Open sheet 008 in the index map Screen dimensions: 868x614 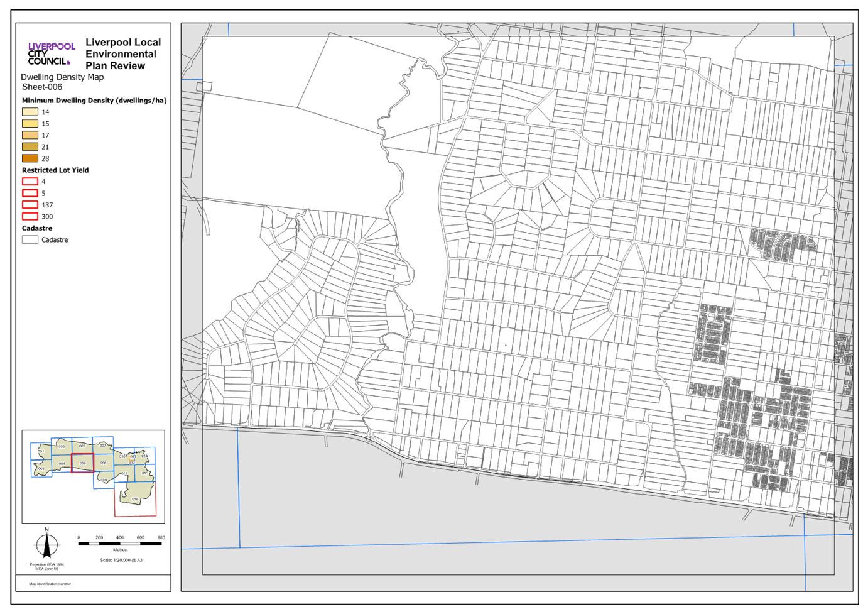pyautogui.click(x=104, y=463)
